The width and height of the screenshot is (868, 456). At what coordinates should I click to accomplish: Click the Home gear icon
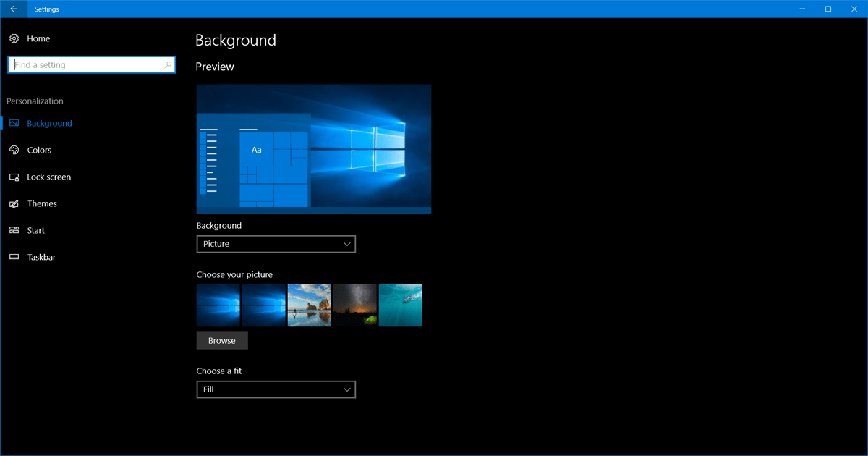(x=14, y=38)
